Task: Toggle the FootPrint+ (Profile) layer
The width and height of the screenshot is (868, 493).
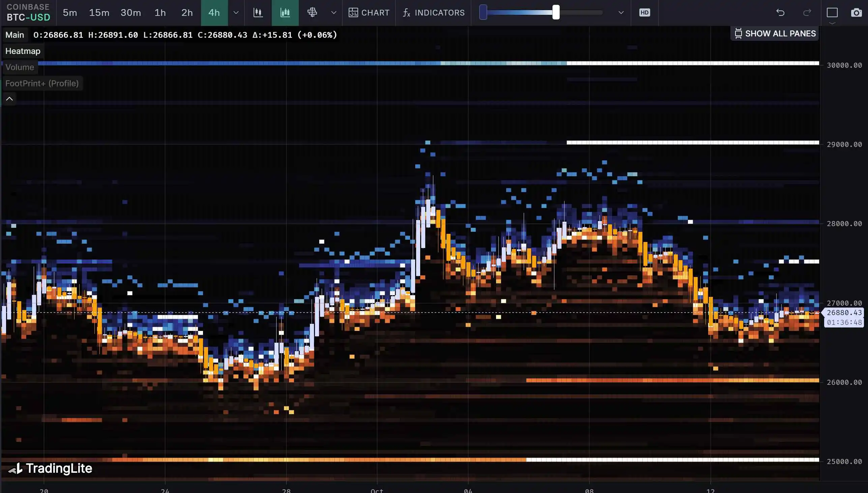Action: point(42,83)
